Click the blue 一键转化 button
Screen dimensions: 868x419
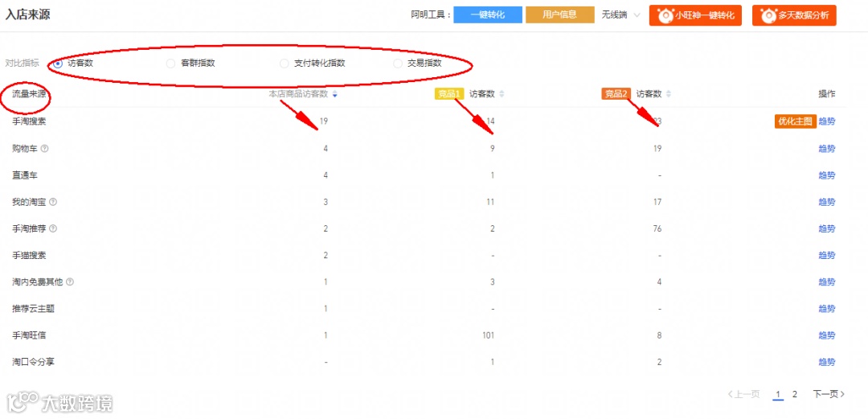[x=488, y=15]
